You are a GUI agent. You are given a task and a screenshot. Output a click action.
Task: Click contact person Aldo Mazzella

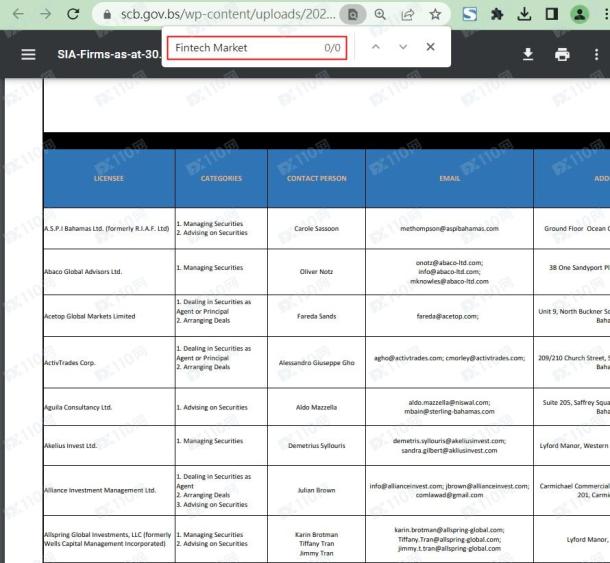coord(316,407)
